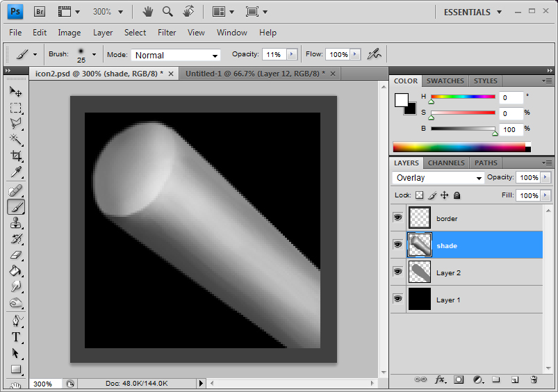This screenshot has height=392, width=558.
Task: Open the Overlay blend mode dropdown
Action: click(x=438, y=178)
